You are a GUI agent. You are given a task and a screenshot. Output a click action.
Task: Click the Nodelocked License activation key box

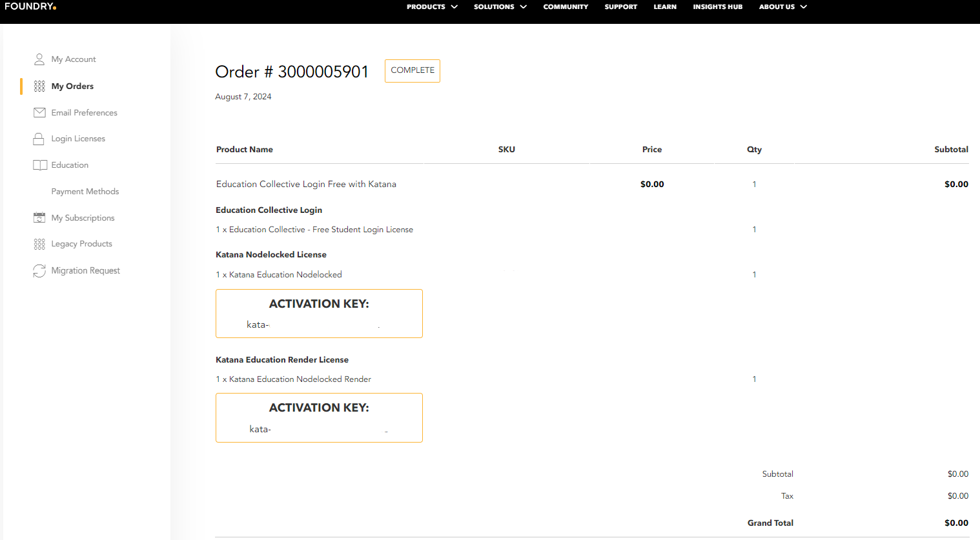319,314
